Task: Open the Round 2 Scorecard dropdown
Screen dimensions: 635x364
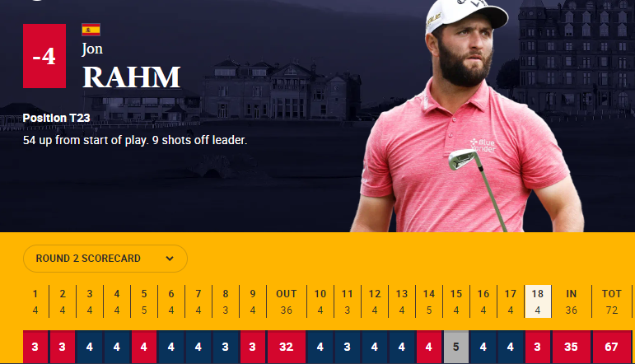Action: pos(105,259)
